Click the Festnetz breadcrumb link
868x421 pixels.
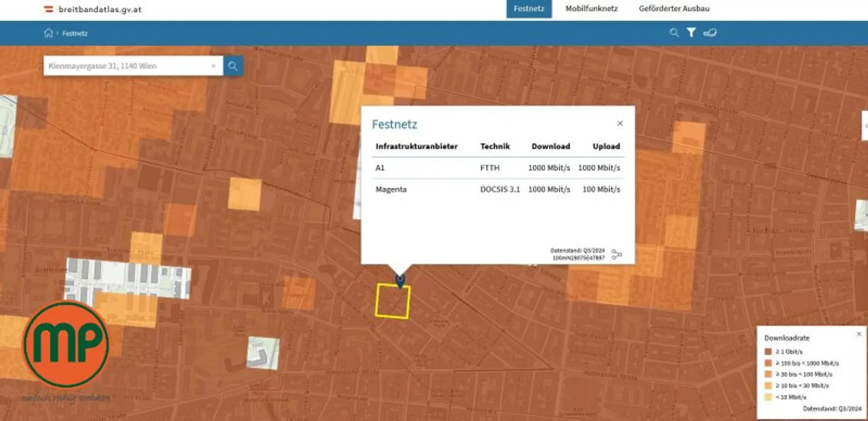pyautogui.click(x=75, y=33)
